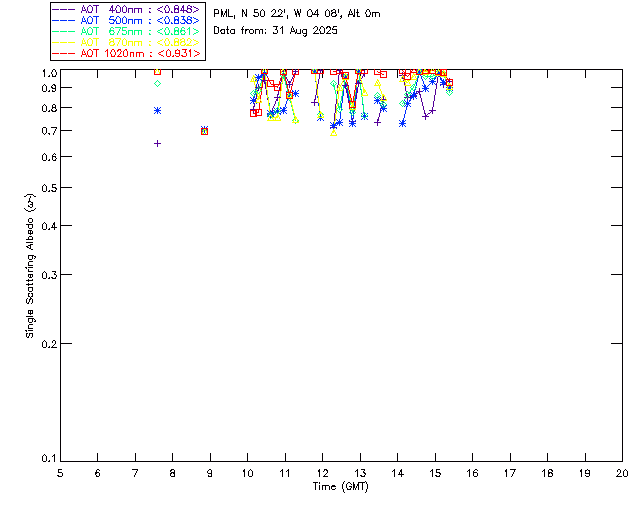The width and height of the screenshot is (640, 512).
Task: Click the blue asterisk marker near 7.6 GMT
Action: [157, 110]
